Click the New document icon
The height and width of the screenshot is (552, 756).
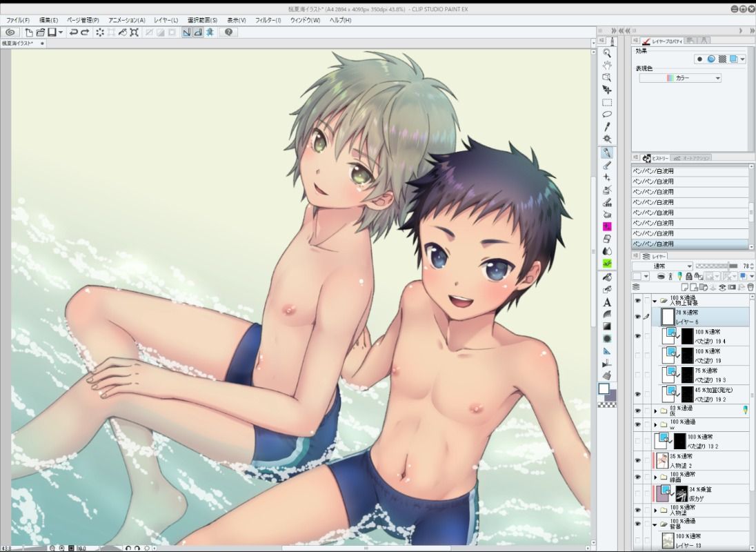coord(28,32)
